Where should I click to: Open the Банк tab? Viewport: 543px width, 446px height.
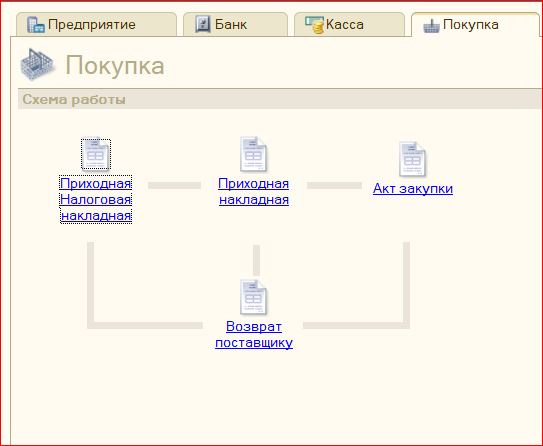235,24
